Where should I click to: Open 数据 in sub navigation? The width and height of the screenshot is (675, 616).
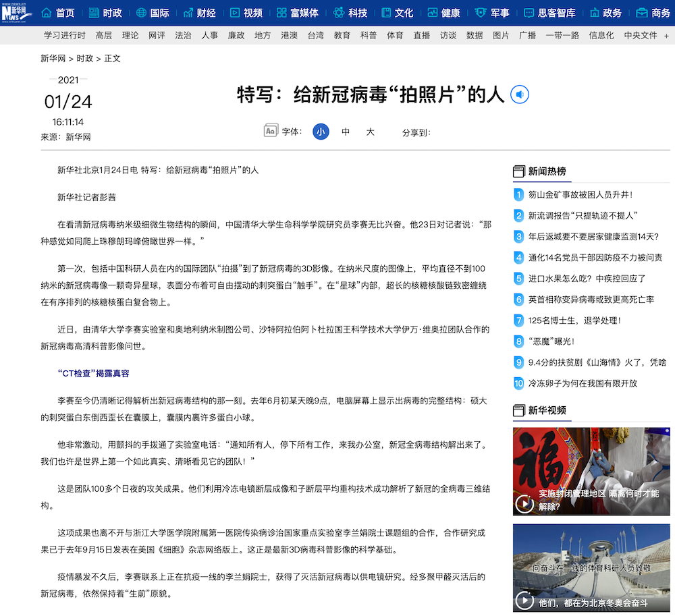(x=475, y=35)
